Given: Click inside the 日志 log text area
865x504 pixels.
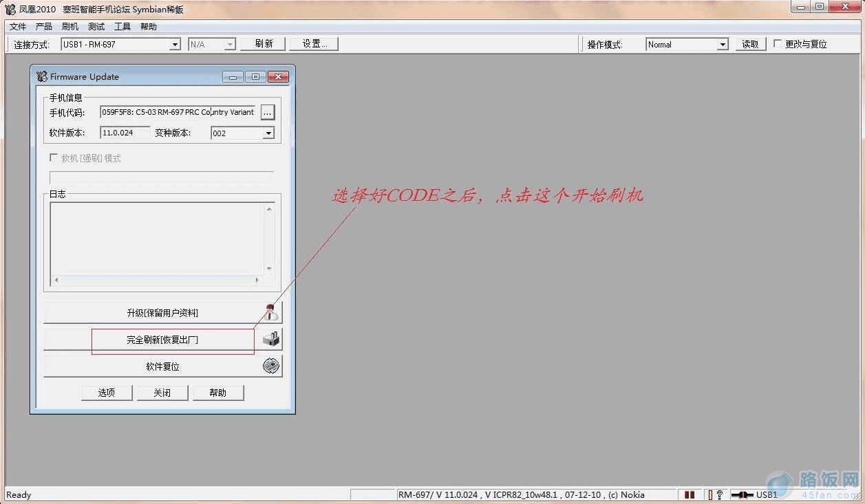Looking at the screenshot, I should (x=157, y=239).
